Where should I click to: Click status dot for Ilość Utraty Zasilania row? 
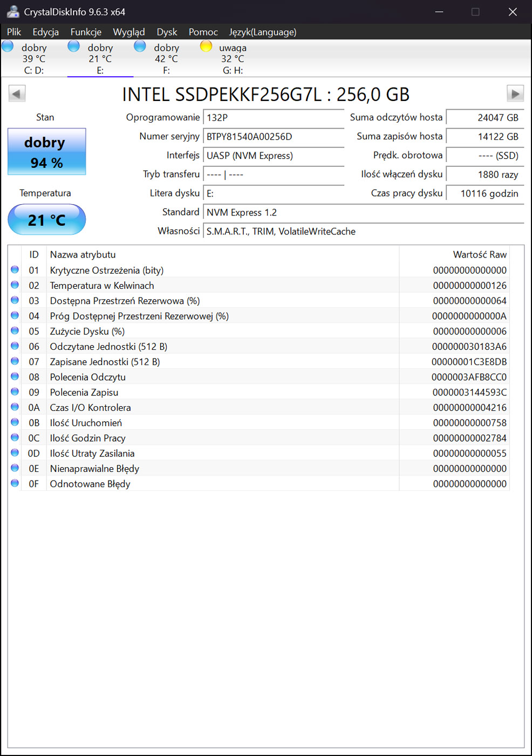pyautogui.click(x=15, y=453)
